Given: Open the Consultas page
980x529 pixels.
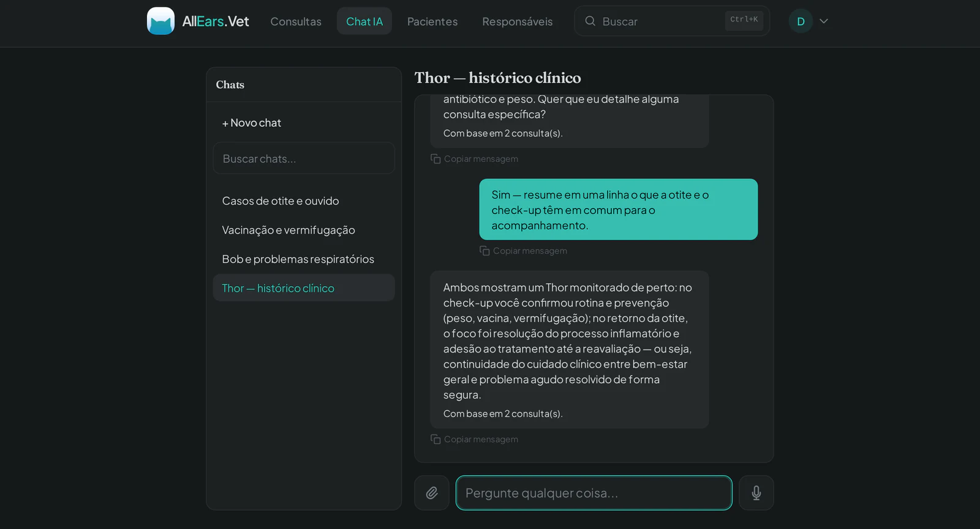Looking at the screenshot, I should (x=296, y=21).
